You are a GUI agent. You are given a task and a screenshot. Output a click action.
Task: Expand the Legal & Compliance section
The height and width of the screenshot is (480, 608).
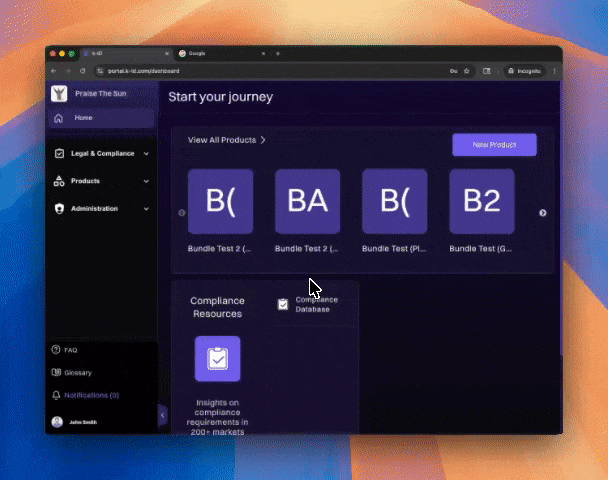coord(146,154)
